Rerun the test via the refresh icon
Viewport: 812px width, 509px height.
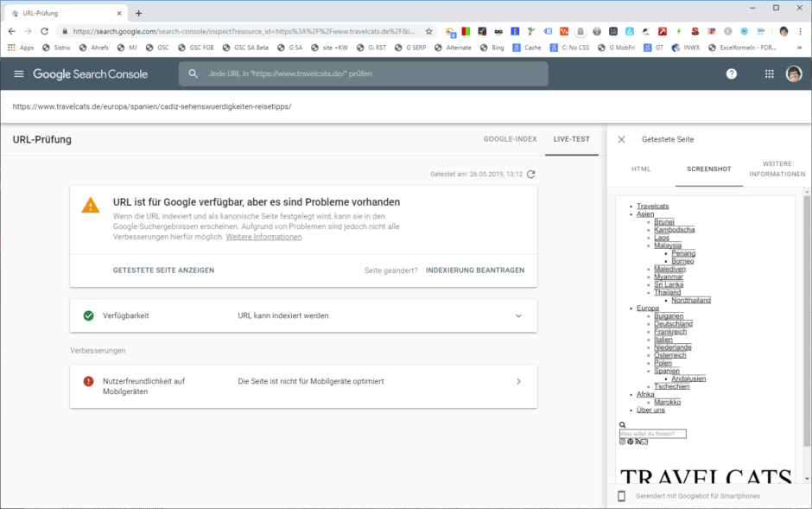[531, 174]
